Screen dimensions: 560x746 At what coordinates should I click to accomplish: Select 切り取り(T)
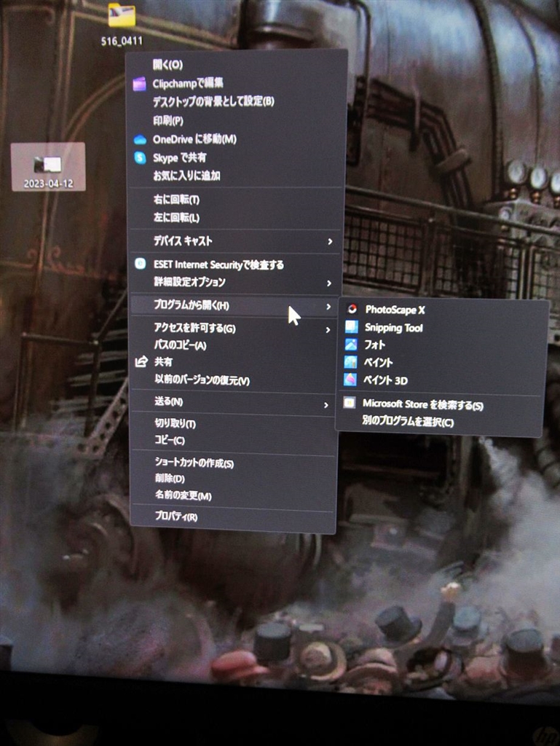point(175,423)
